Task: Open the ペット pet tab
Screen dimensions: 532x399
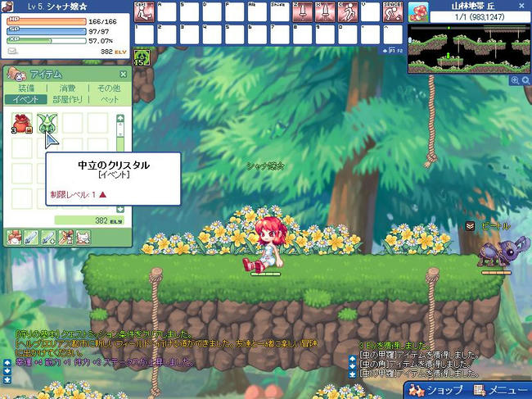Action: (109, 99)
